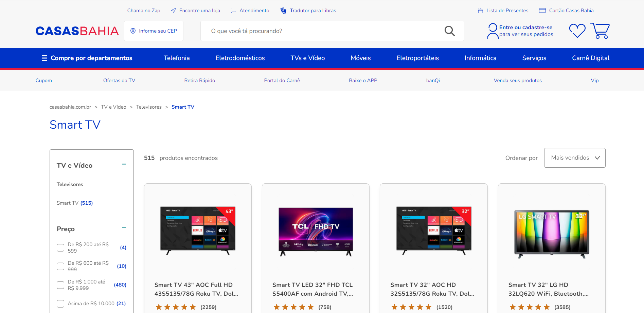Click the Casas Bahia logo
This screenshot has height=313, width=644.
point(77,31)
